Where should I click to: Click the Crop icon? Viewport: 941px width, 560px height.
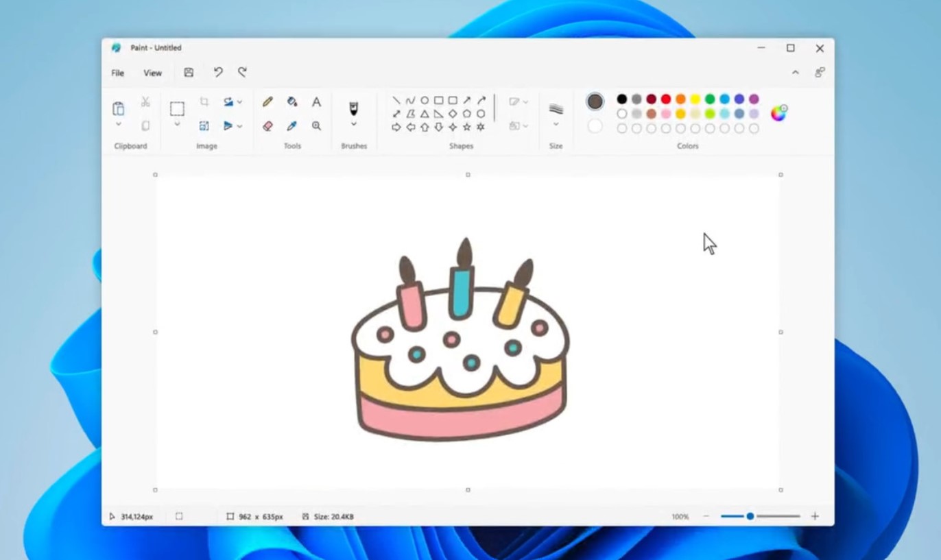204,101
